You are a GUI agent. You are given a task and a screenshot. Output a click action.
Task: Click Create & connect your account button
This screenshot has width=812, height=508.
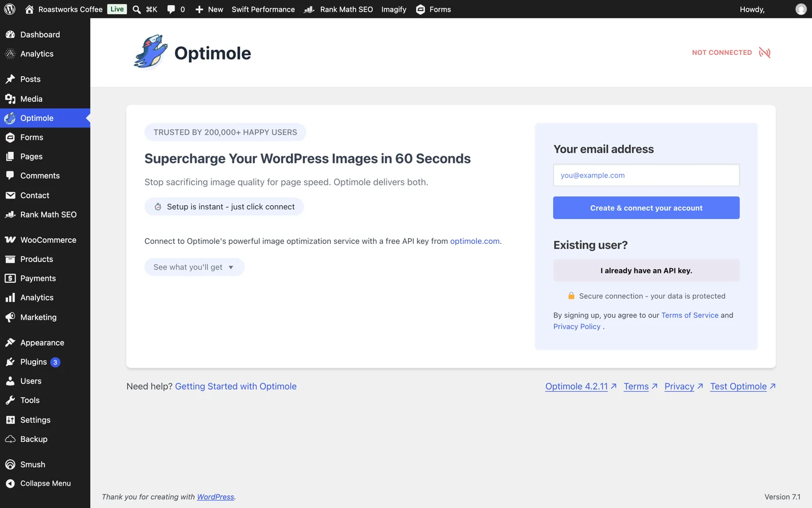pyautogui.click(x=646, y=208)
